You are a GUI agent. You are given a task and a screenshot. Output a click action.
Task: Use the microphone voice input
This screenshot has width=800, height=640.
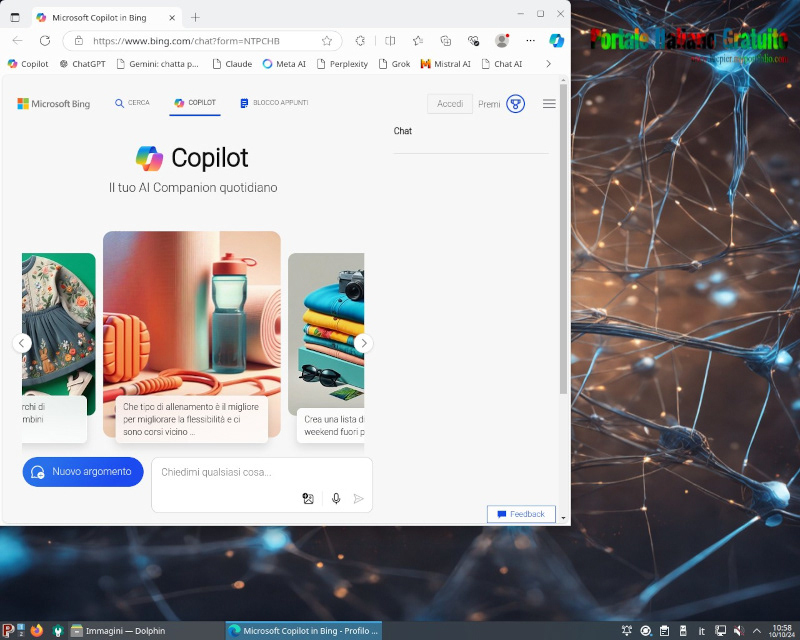tap(336, 499)
